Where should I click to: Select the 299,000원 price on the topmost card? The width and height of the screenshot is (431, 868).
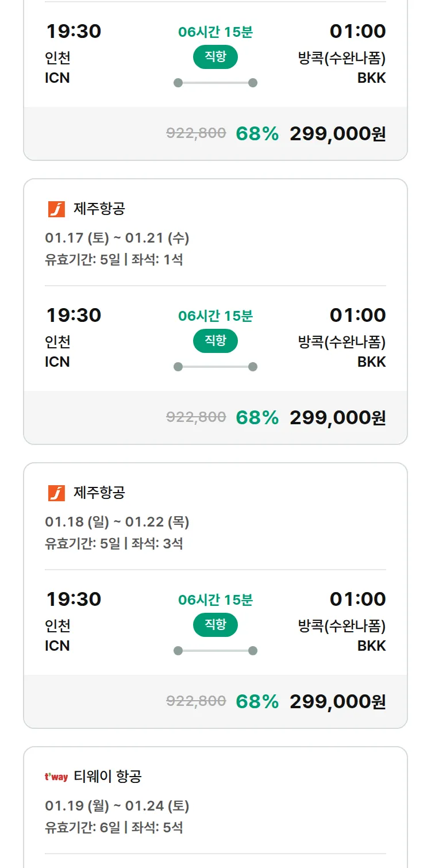coord(337,134)
